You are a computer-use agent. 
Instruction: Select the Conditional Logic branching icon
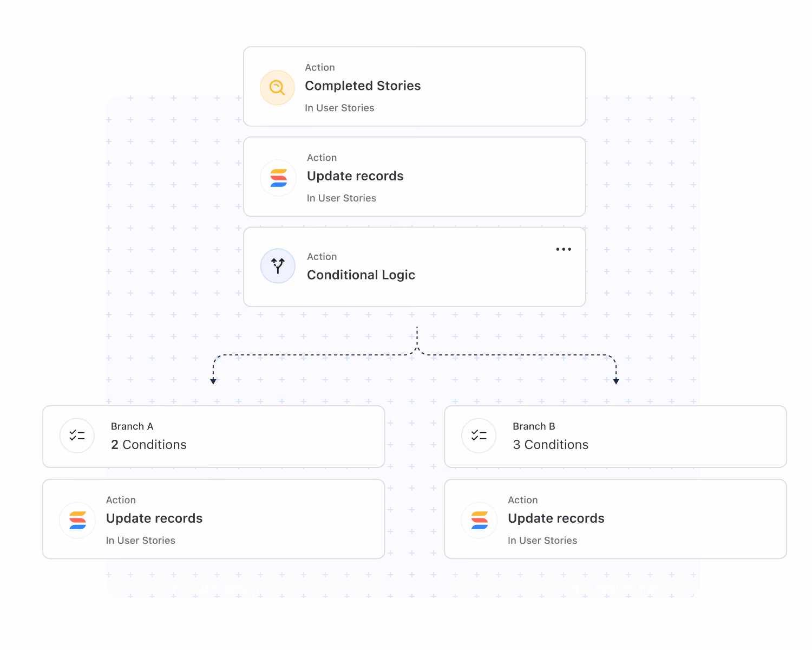coord(278,266)
